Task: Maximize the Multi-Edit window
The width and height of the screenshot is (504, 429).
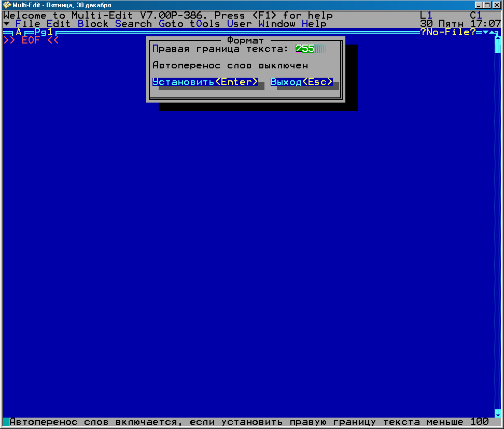Action: point(487,5)
